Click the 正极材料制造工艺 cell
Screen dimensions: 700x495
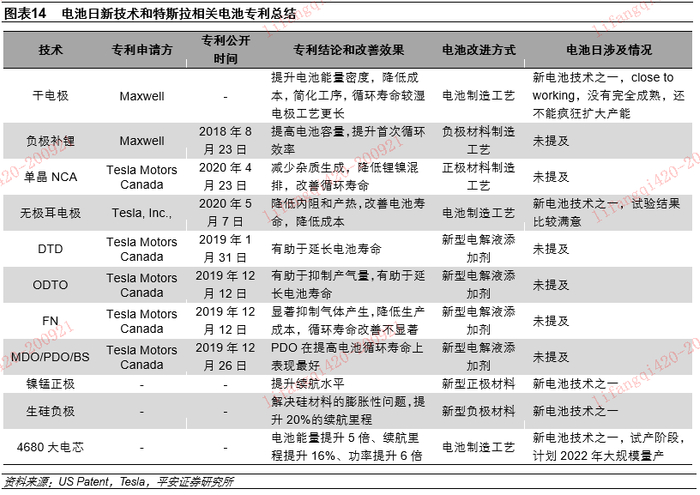479,177
